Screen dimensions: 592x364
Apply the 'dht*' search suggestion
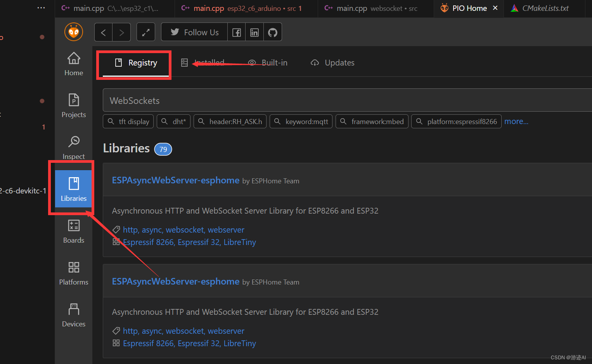(173, 121)
